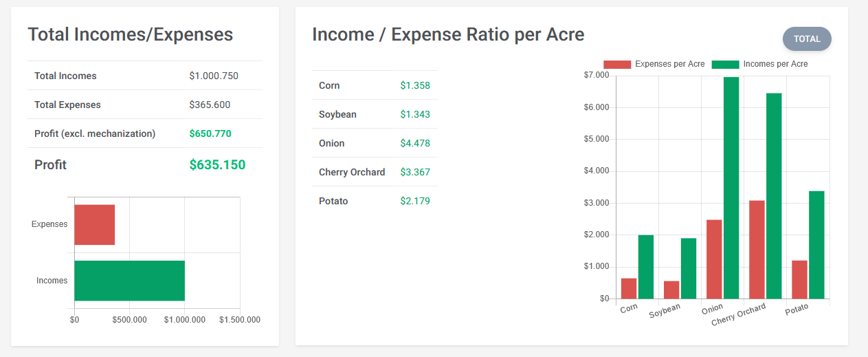Image resolution: width=868 pixels, height=357 pixels.
Task: Click the red Expenses horizontal bar
Action: tap(95, 224)
